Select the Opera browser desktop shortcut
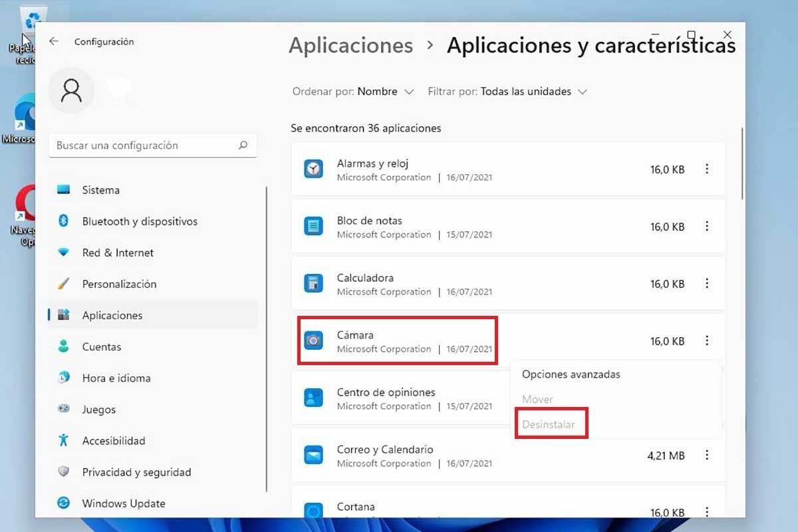798x532 pixels. click(23, 216)
